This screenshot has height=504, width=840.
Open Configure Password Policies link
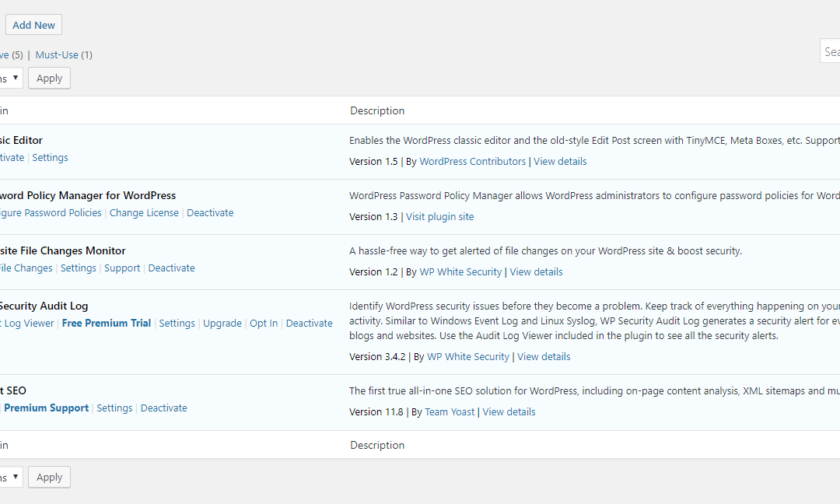click(x=51, y=212)
